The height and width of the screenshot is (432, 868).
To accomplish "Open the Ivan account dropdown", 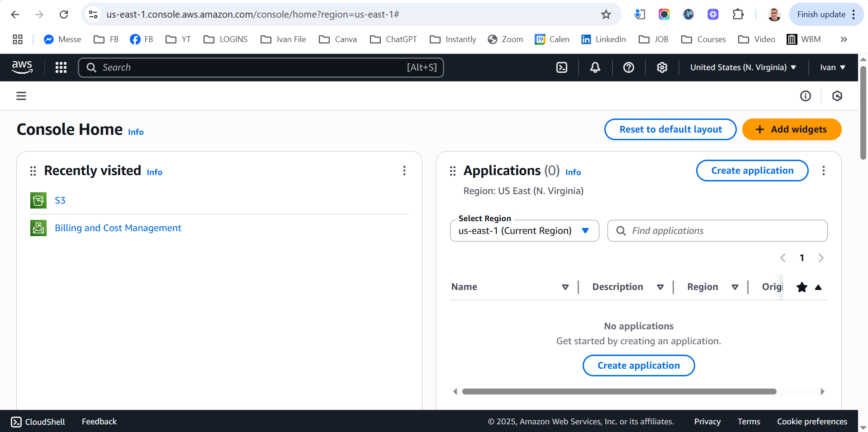I will 832,67.
